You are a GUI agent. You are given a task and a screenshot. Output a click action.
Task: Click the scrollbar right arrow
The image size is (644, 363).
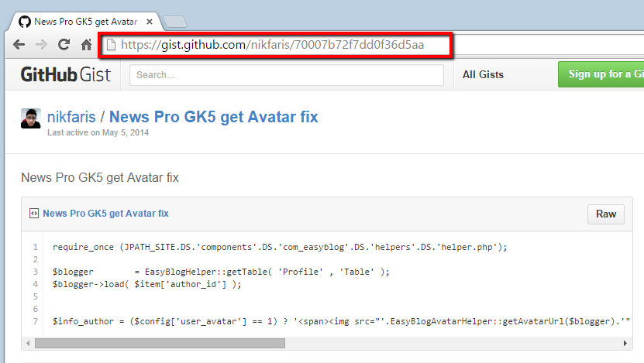coord(625,344)
